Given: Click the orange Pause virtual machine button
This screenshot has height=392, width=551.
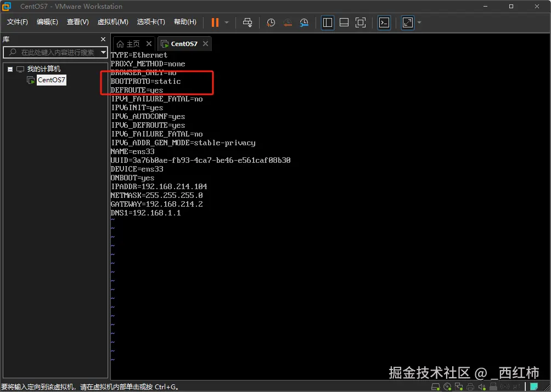Looking at the screenshot, I should click(x=215, y=22).
